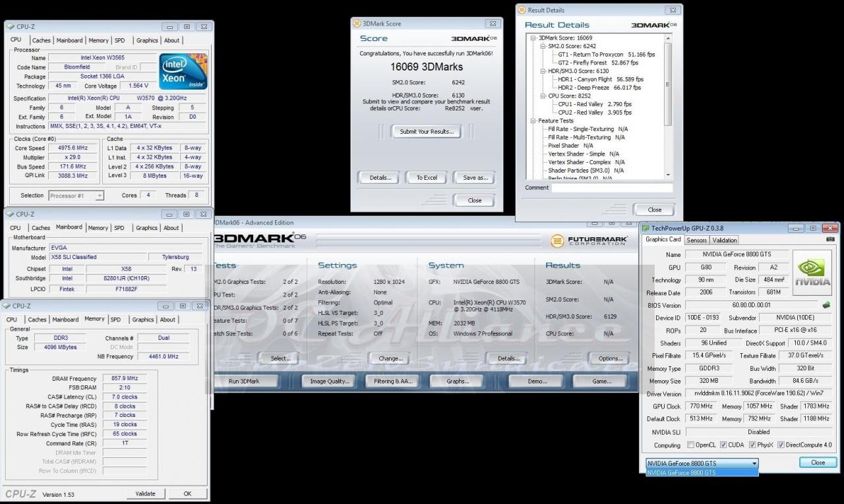844x504 pixels.
Task: Click the Game button in 3DMark06
Action: click(601, 381)
